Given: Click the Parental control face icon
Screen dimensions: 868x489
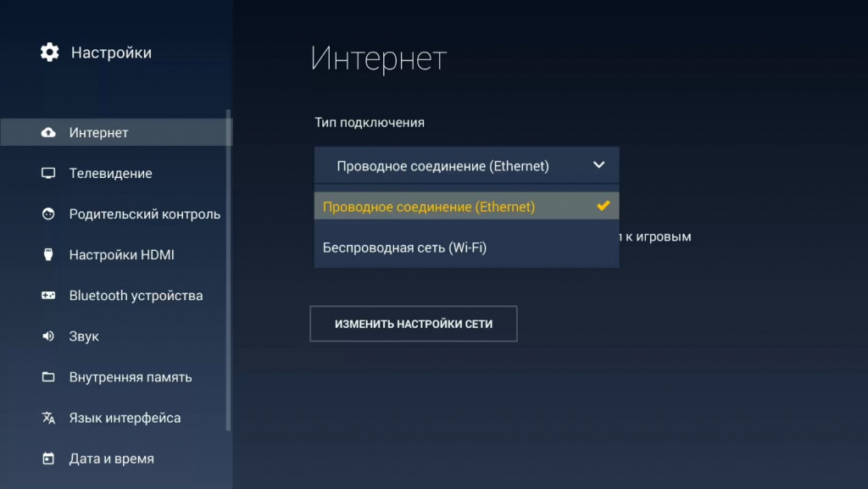Looking at the screenshot, I should pyautogui.click(x=48, y=214).
